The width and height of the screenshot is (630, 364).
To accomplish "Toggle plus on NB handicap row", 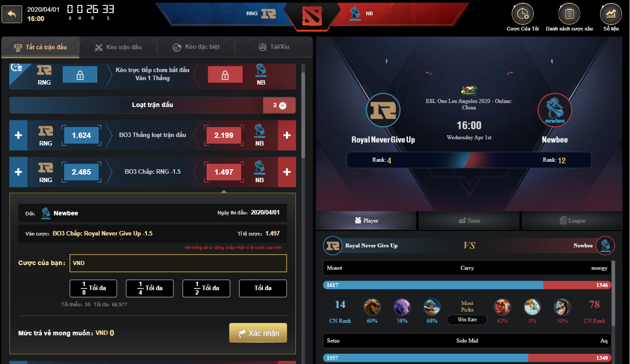I will point(287,172).
